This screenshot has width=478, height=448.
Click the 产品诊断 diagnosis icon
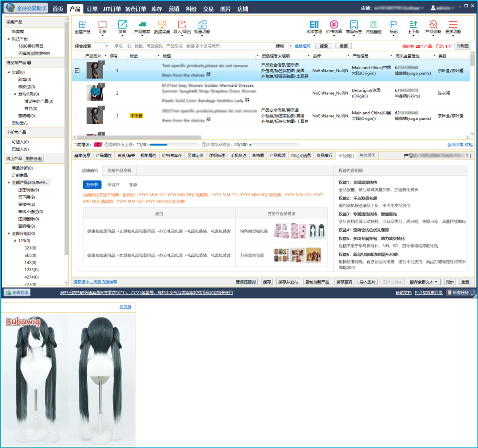433,25
